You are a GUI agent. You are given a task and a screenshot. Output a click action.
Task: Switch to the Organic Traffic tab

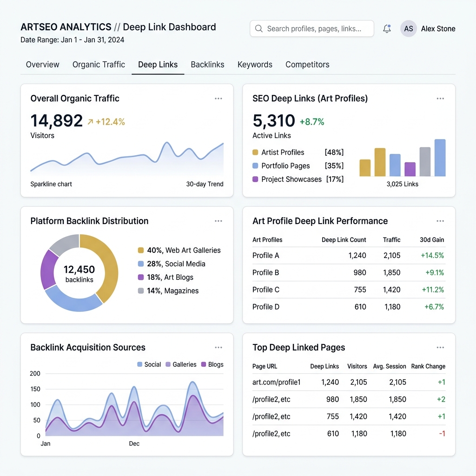coord(99,64)
